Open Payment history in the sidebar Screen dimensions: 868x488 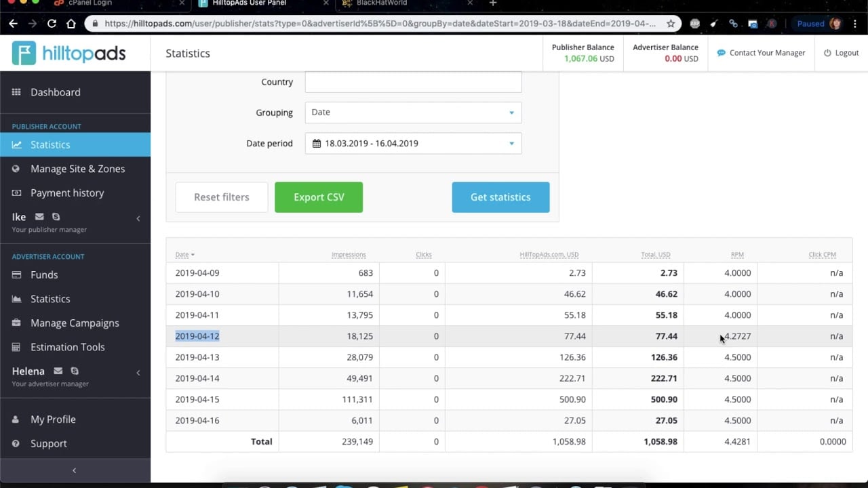67,193
